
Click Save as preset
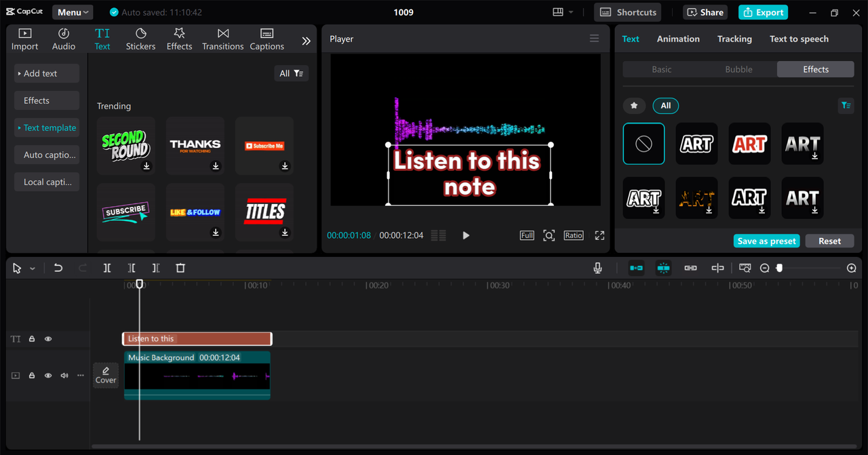click(x=767, y=241)
